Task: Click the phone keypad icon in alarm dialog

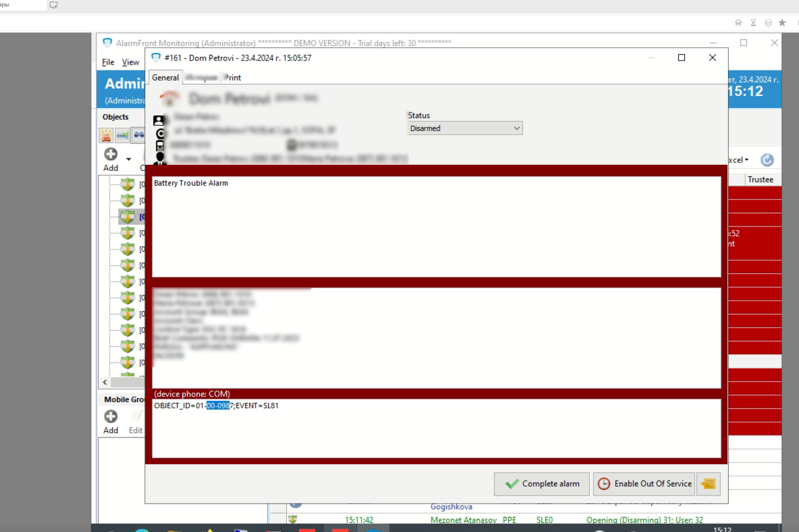Action: [160, 146]
